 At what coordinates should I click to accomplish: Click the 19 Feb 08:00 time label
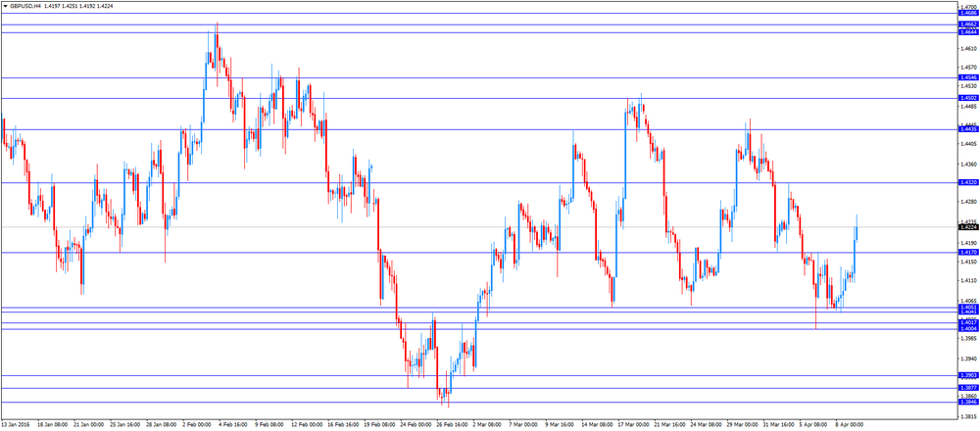pos(378,423)
